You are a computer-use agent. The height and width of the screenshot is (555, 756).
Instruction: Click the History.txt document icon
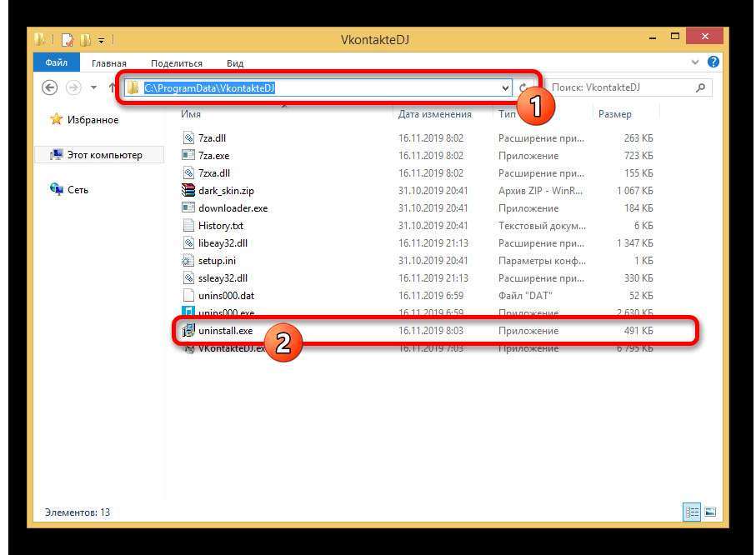click(x=188, y=225)
